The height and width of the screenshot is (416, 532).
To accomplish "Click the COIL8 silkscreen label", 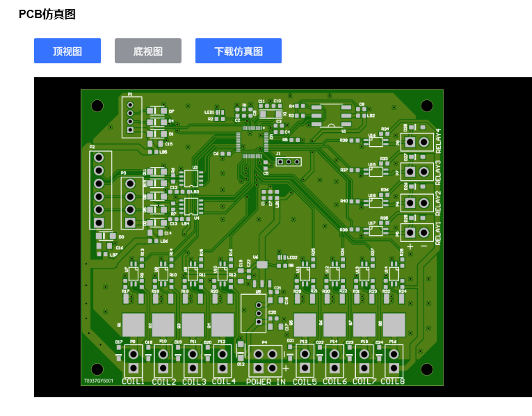I will click(x=392, y=382).
